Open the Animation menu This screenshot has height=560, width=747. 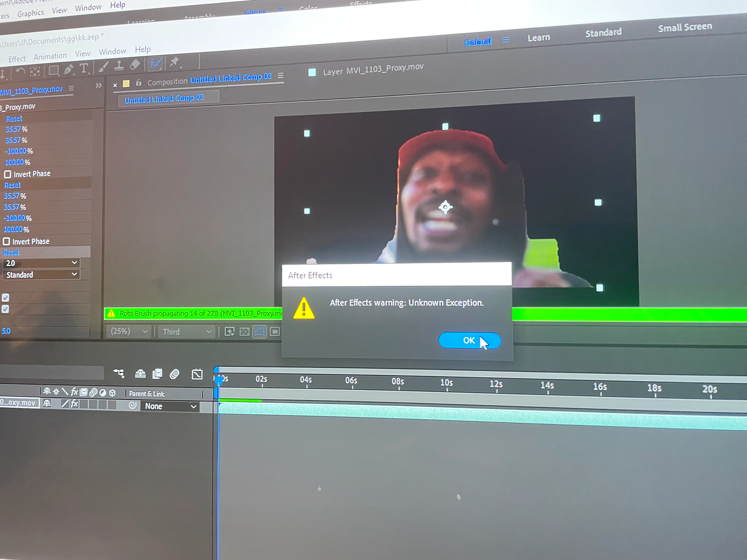tap(50, 56)
